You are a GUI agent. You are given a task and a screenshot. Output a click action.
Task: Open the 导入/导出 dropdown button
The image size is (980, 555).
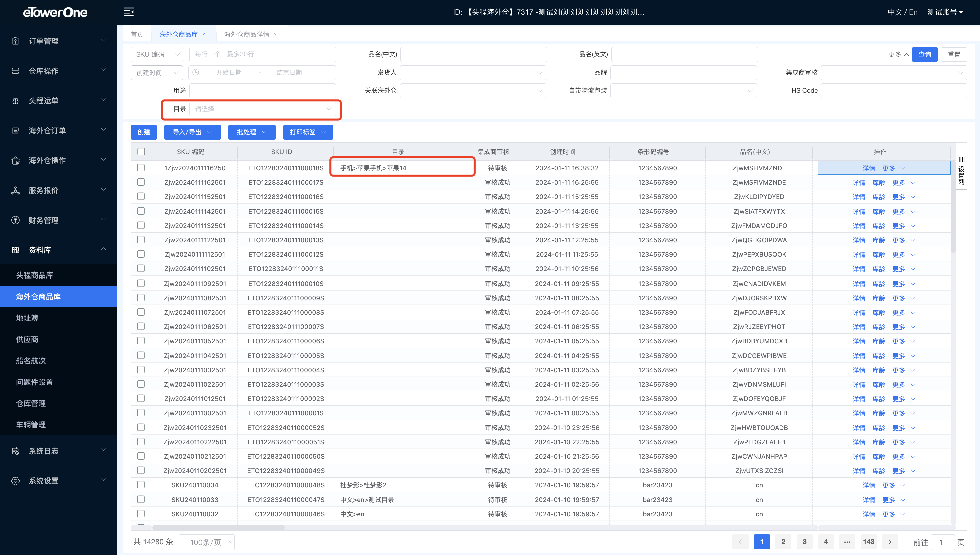click(x=192, y=132)
